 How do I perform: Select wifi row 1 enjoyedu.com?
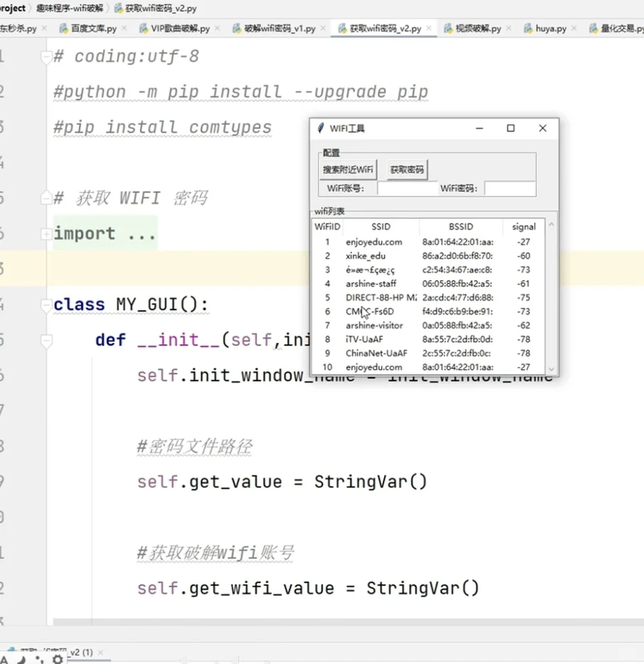428,241
